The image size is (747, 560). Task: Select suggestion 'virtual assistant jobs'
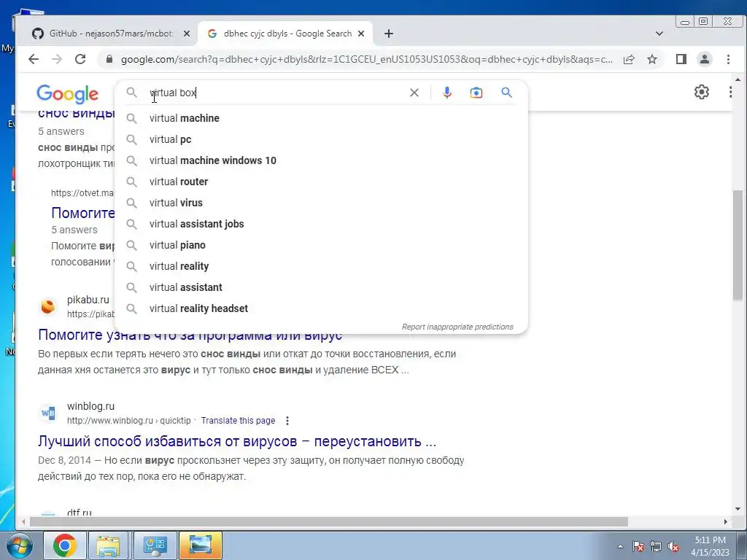click(322, 224)
